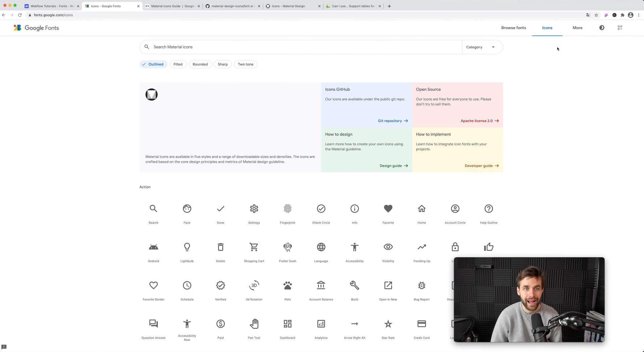Open the apps grid selector
644x352 pixels.
click(x=620, y=28)
